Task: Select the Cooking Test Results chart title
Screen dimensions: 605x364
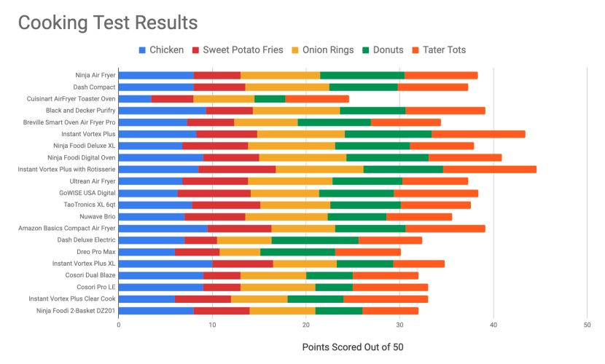Action: (108, 23)
